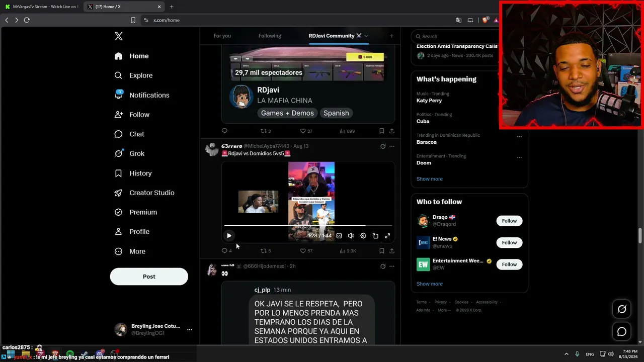Go to Profile from the sidebar
The height and width of the screenshot is (362, 644).
[x=132, y=232]
